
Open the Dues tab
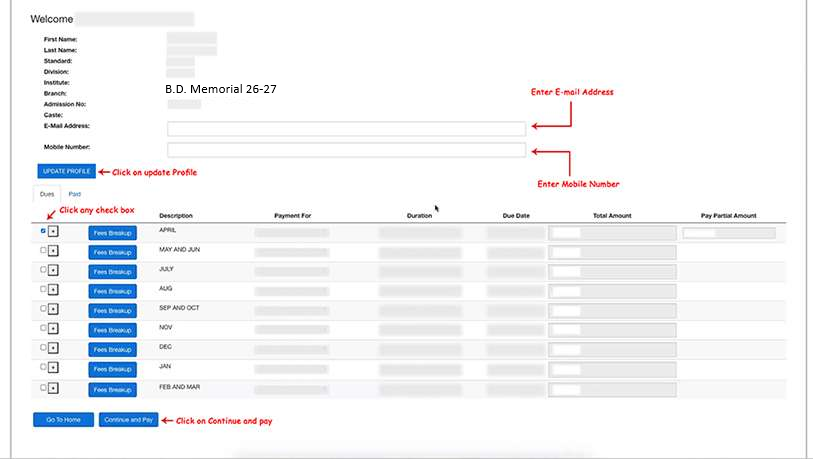coord(47,194)
